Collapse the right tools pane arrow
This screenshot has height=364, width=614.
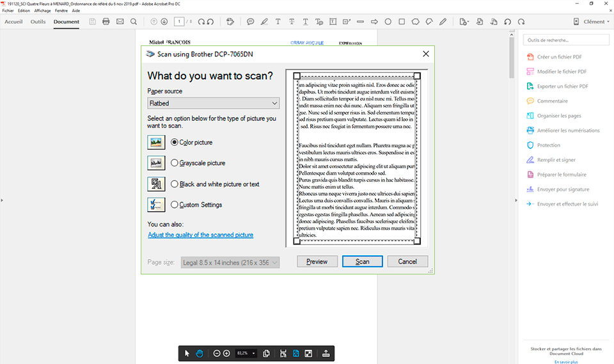(x=516, y=200)
